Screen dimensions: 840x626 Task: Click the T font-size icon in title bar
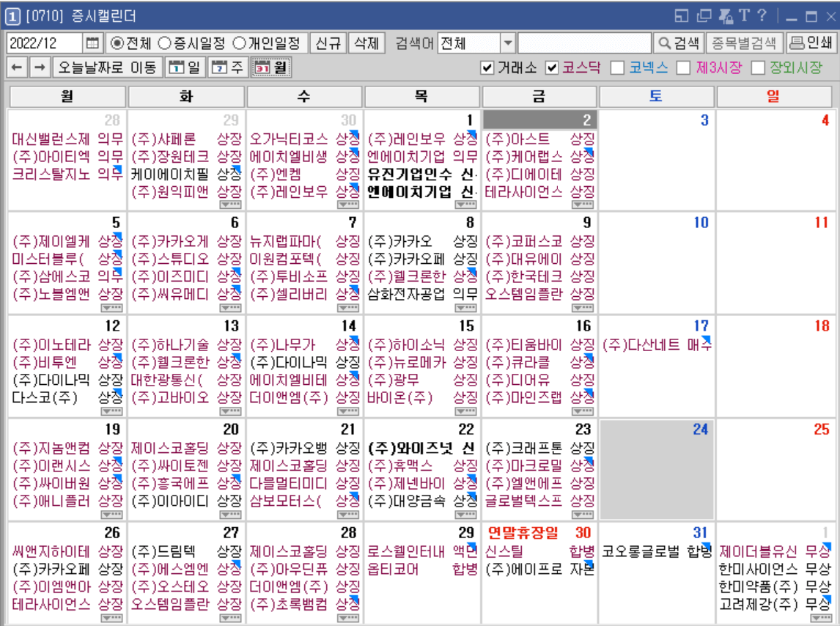(x=745, y=13)
